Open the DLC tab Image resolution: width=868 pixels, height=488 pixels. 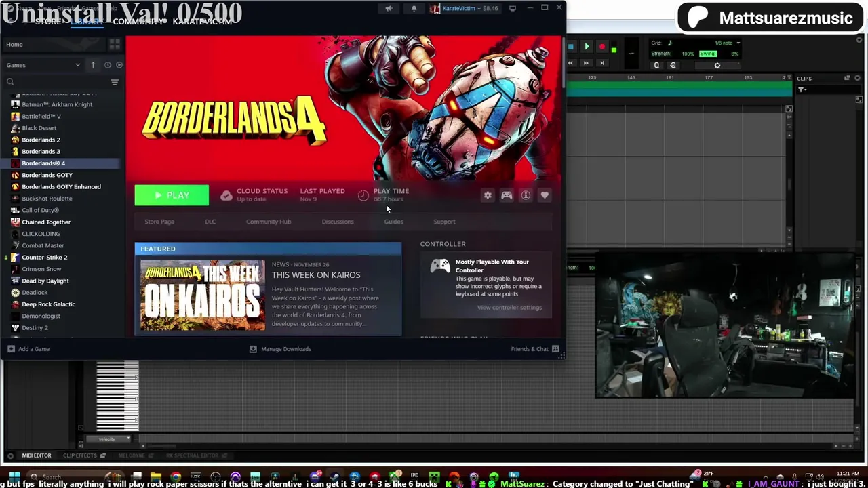[x=210, y=222]
